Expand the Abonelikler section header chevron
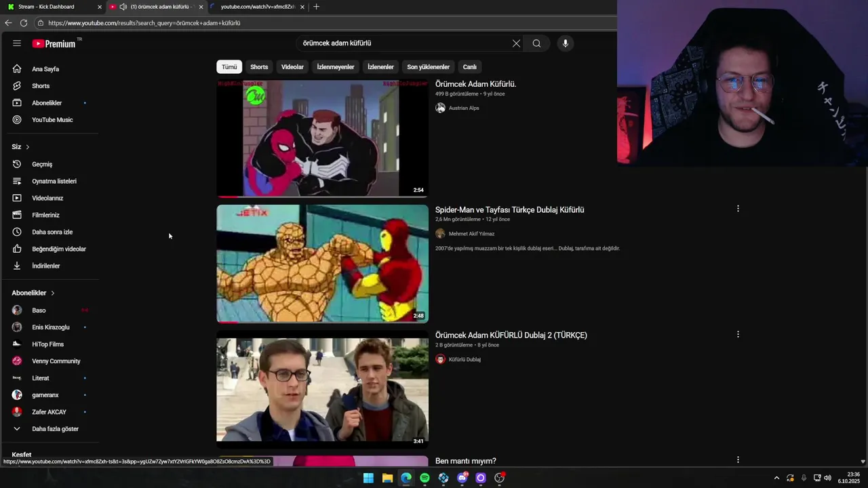Screen dimensions: 868x488 point(52,293)
